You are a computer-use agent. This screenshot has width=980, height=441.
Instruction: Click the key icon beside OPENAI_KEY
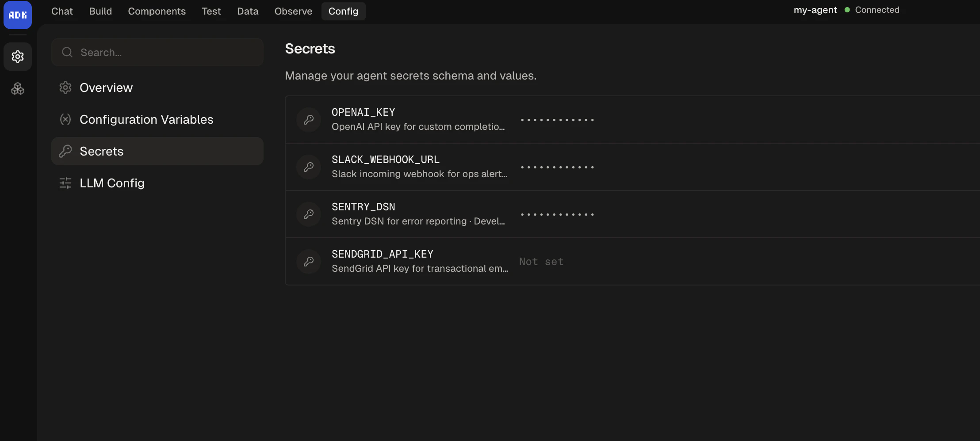(x=308, y=119)
